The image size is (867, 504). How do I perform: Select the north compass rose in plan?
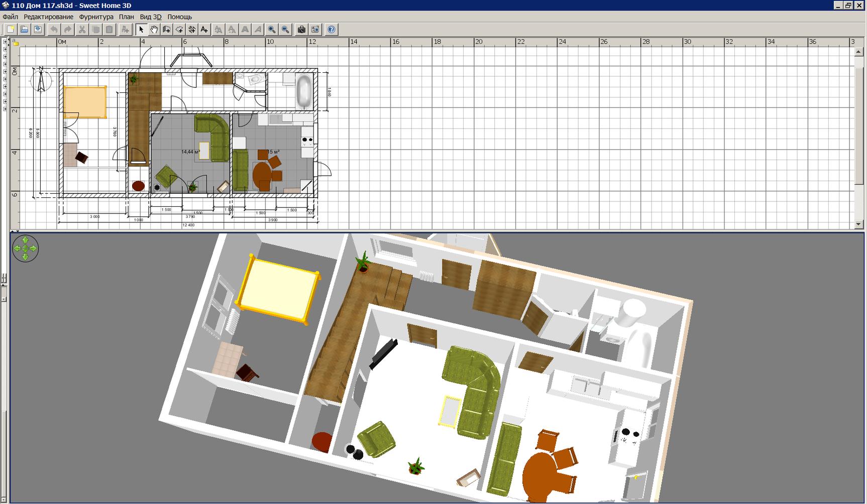(41, 80)
